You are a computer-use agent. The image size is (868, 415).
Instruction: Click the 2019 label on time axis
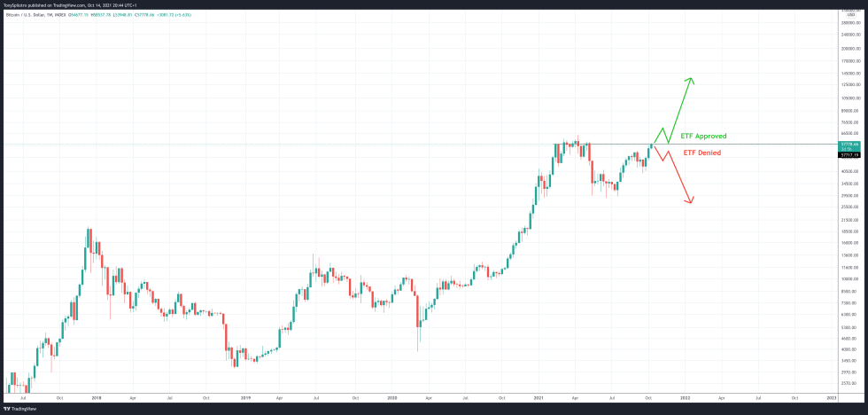245,399
